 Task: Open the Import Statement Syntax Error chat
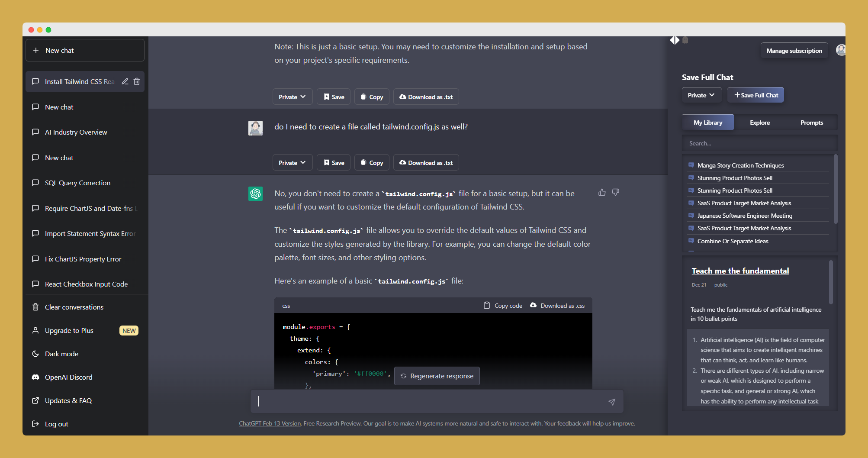85,233
